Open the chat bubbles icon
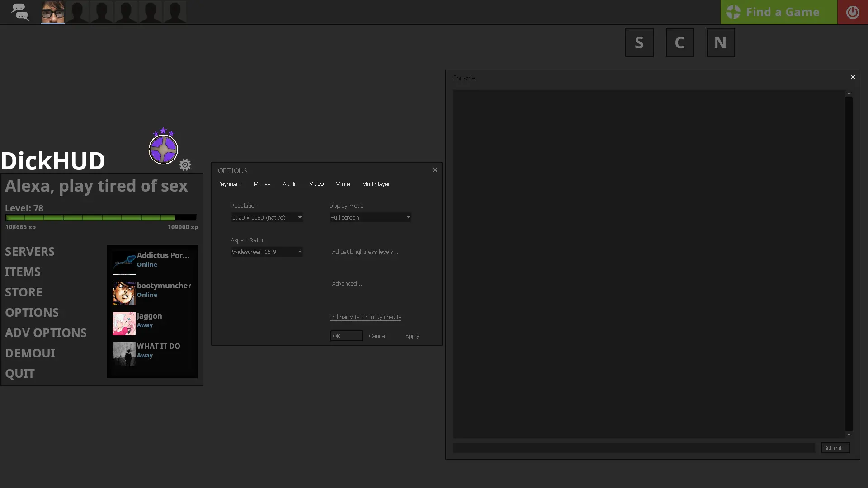The image size is (868, 488). coord(20,12)
